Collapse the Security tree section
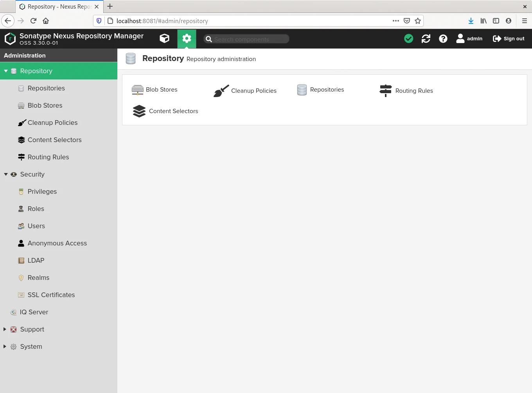 pyautogui.click(x=6, y=174)
